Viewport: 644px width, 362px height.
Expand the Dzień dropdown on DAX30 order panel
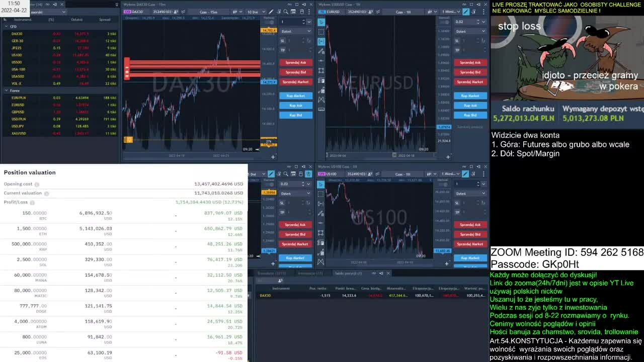296,31
